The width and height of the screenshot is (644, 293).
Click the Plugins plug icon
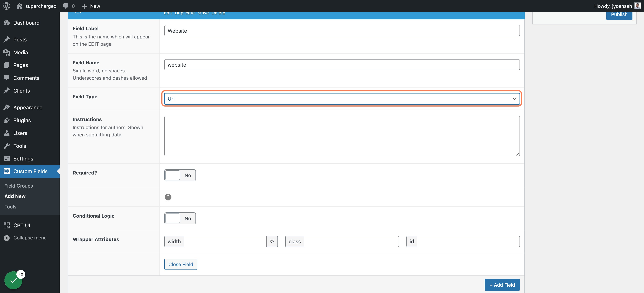tap(7, 120)
